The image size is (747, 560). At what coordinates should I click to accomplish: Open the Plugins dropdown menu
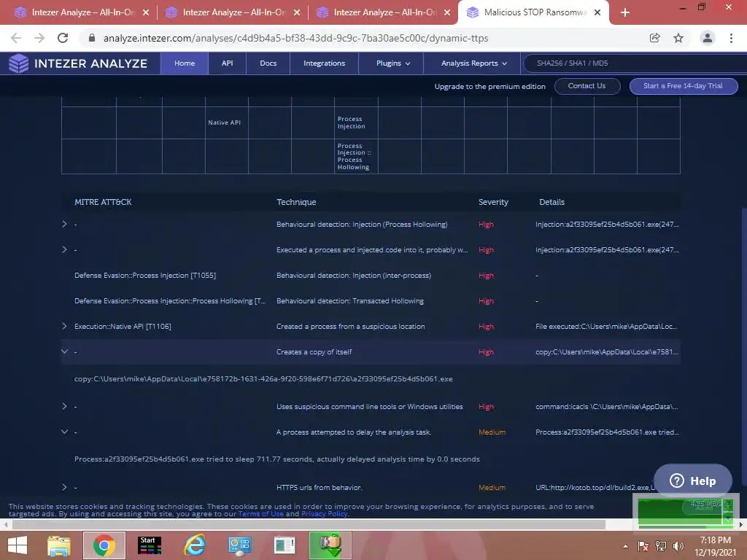click(393, 63)
